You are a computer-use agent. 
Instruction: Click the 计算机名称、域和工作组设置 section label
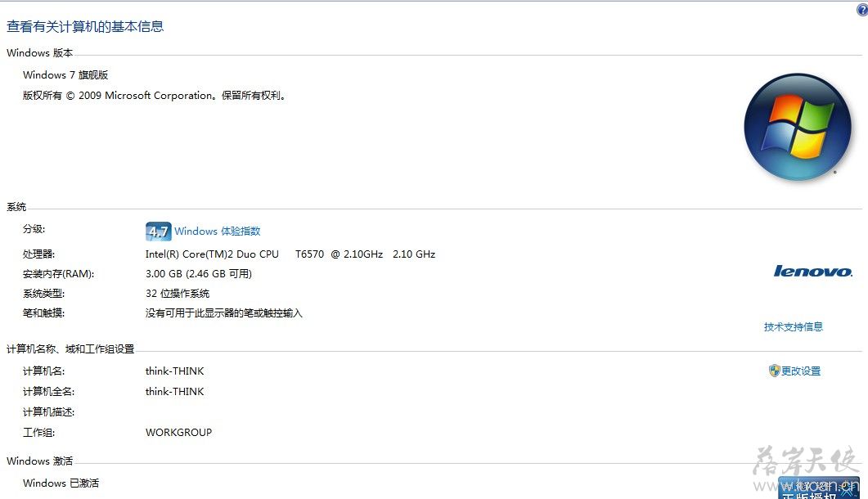[70, 349]
